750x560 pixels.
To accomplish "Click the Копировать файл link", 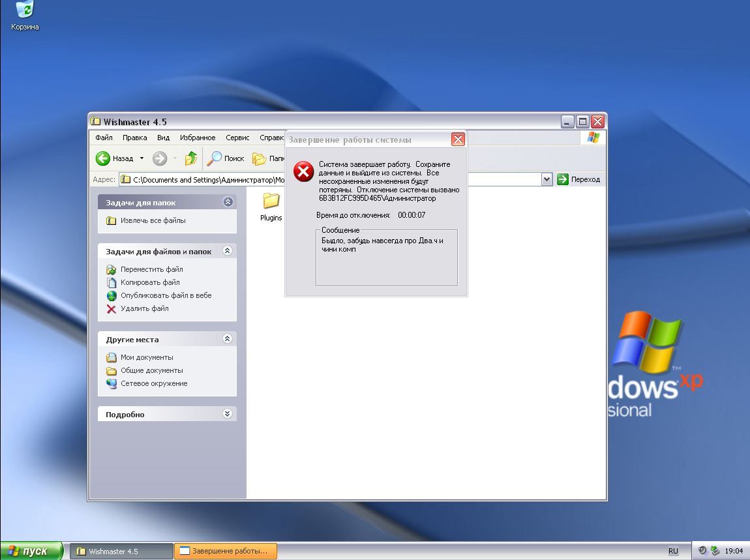I will pyautogui.click(x=150, y=283).
